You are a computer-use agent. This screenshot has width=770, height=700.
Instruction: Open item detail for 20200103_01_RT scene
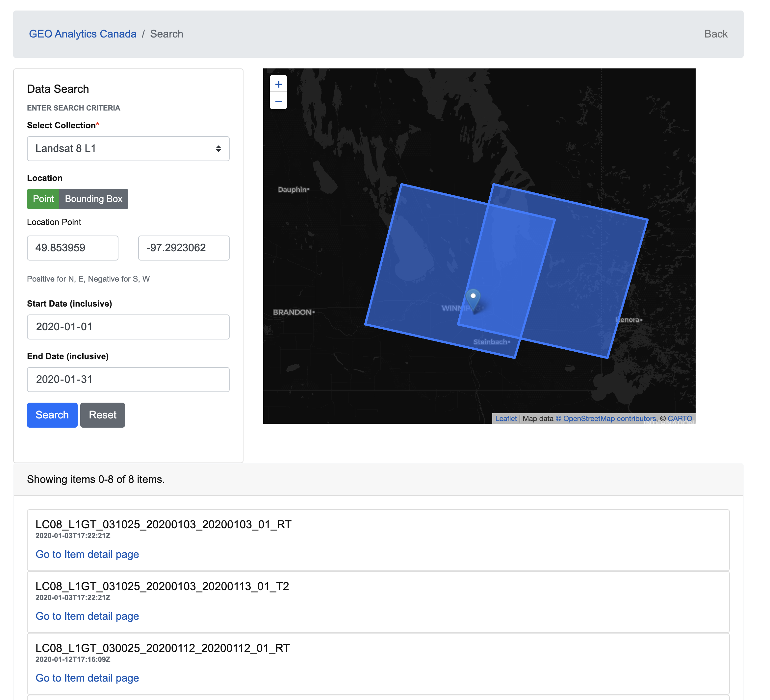pyautogui.click(x=87, y=554)
